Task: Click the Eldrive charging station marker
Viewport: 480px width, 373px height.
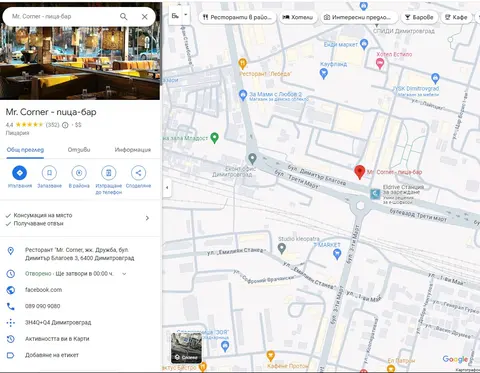Action: point(375,194)
